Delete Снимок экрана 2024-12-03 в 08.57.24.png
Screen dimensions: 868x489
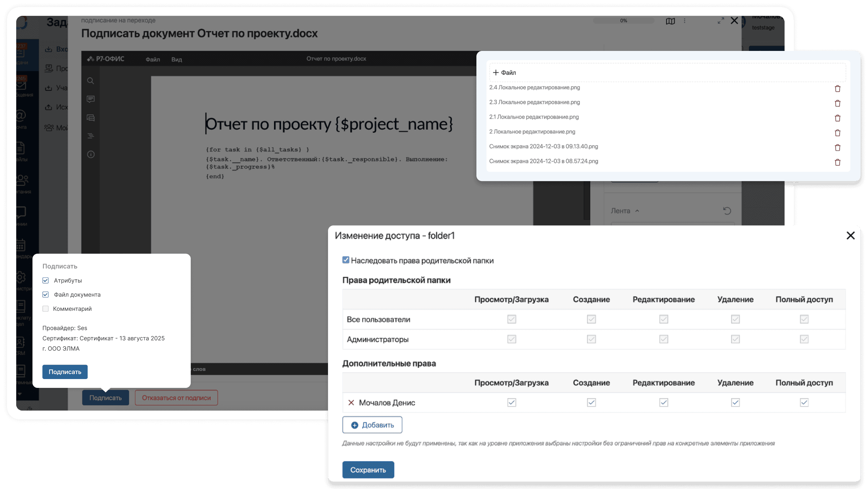(x=837, y=162)
